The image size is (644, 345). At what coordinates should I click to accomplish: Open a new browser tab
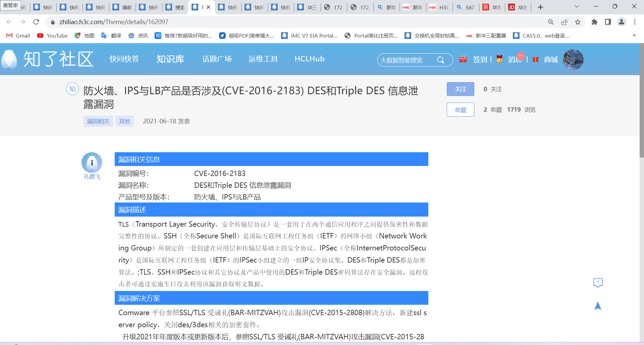pos(540,7)
